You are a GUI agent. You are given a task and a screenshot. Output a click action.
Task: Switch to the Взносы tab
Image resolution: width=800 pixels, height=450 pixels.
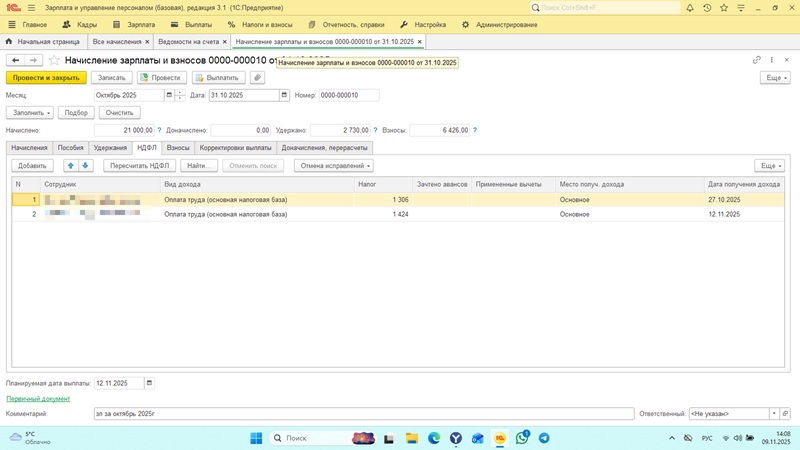click(x=177, y=148)
